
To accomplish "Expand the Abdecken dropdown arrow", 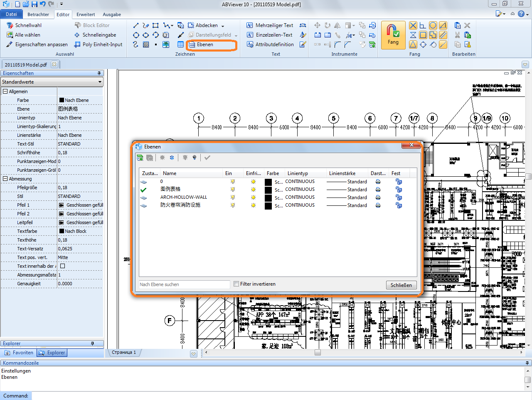I will [223, 26].
